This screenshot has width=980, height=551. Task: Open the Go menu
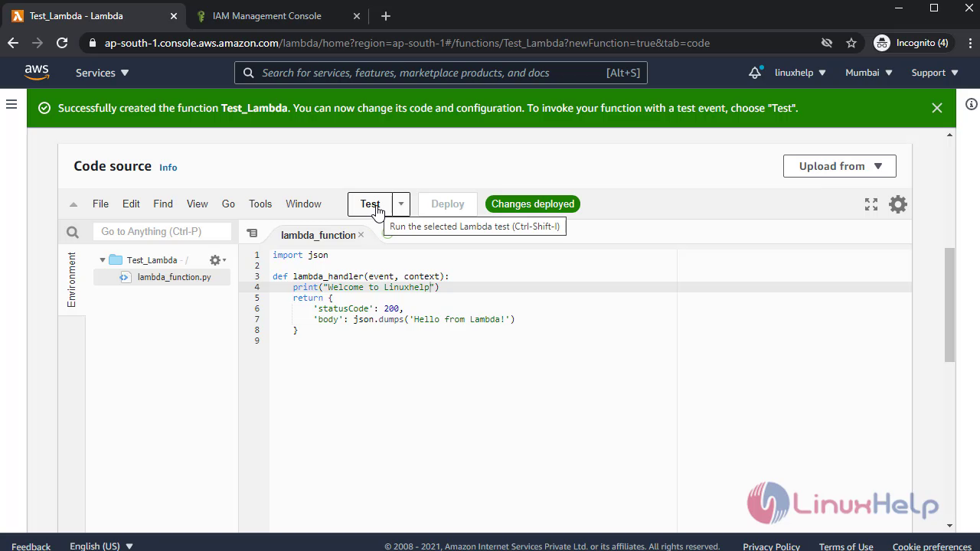tap(228, 204)
